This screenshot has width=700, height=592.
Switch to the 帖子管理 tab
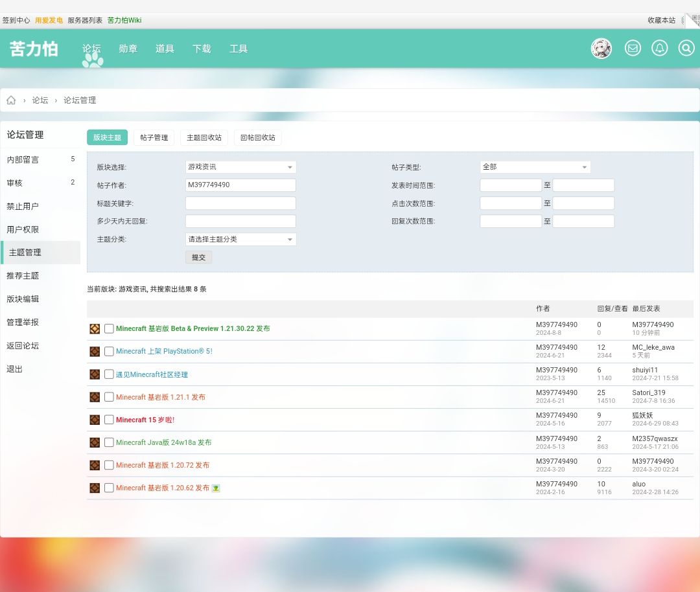154,137
